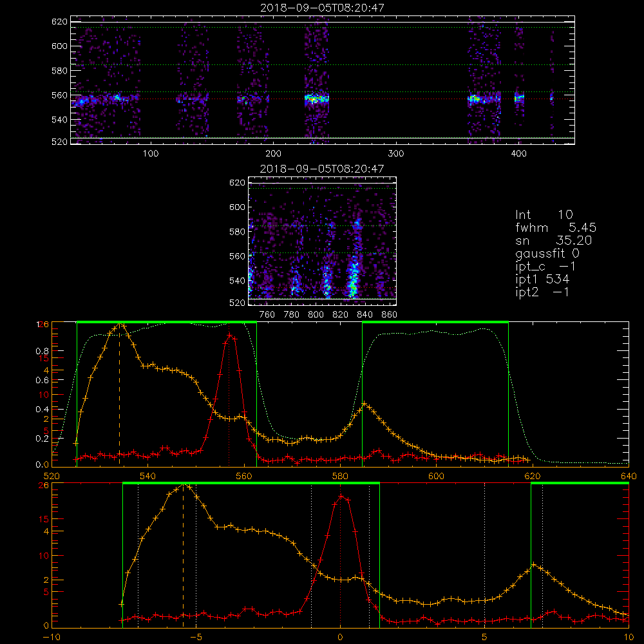Click x-axis label 840 on small spectrogram
This screenshot has width=644, height=644.
tap(365, 315)
